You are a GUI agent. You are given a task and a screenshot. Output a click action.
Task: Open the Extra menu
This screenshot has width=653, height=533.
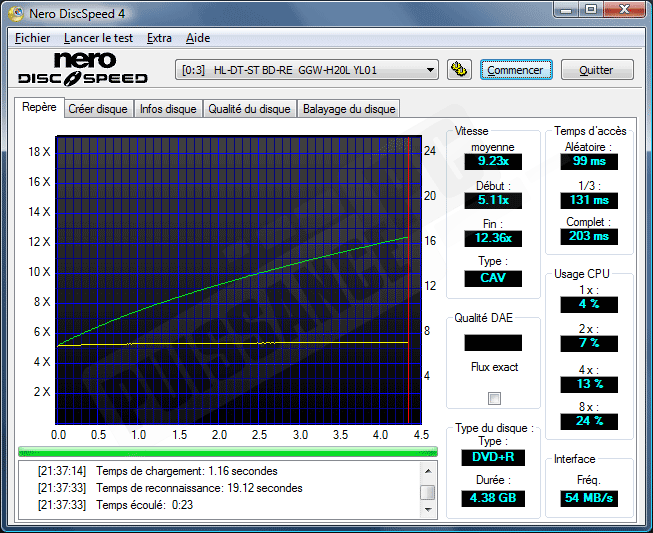tap(159, 38)
